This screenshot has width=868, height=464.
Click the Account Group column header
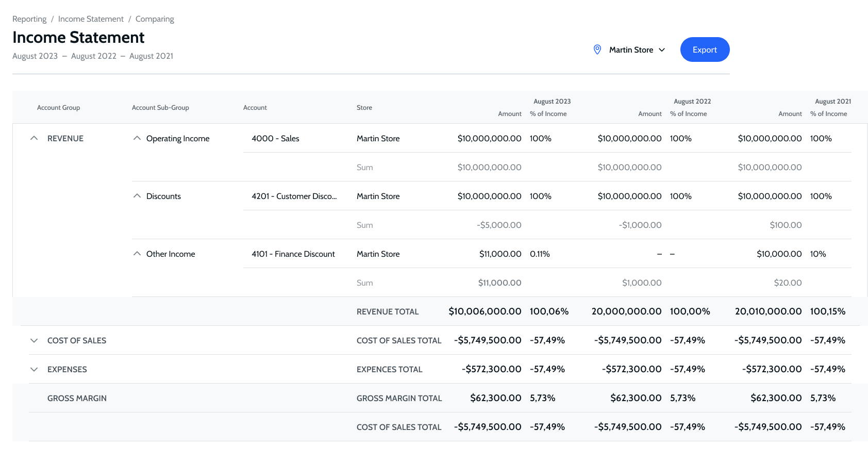58,108
